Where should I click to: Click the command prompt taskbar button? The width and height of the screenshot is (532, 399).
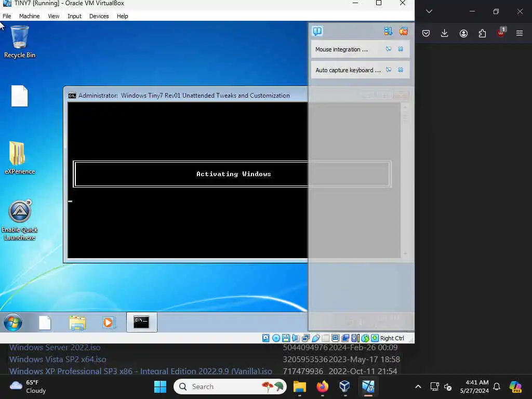point(141,322)
